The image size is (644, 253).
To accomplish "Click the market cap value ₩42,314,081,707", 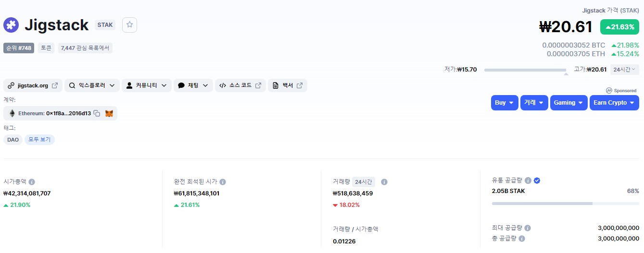I will pyautogui.click(x=27, y=193).
